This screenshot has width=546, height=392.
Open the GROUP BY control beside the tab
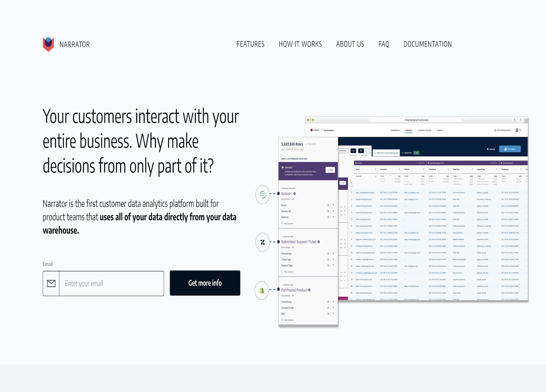tap(407, 153)
